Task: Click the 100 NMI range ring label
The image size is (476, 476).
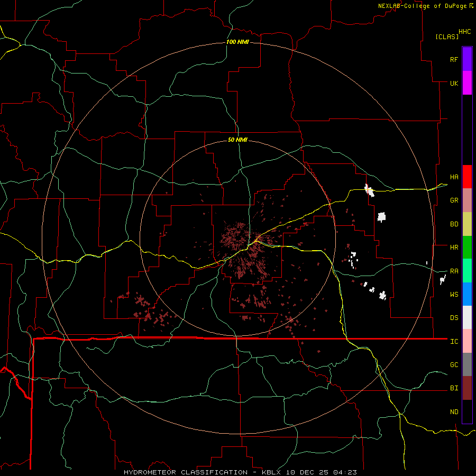Action: (237, 42)
